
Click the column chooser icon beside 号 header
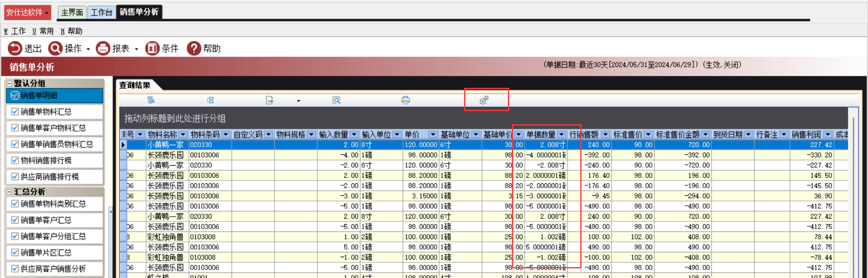click(123, 134)
